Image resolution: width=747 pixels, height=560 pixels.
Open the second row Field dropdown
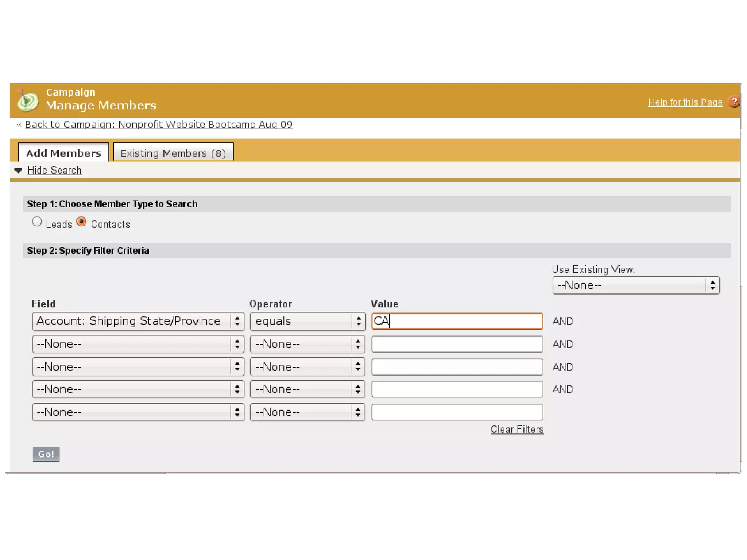(x=138, y=344)
